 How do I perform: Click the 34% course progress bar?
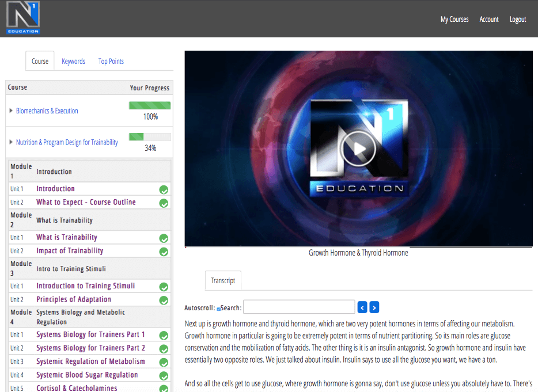pyautogui.click(x=150, y=136)
